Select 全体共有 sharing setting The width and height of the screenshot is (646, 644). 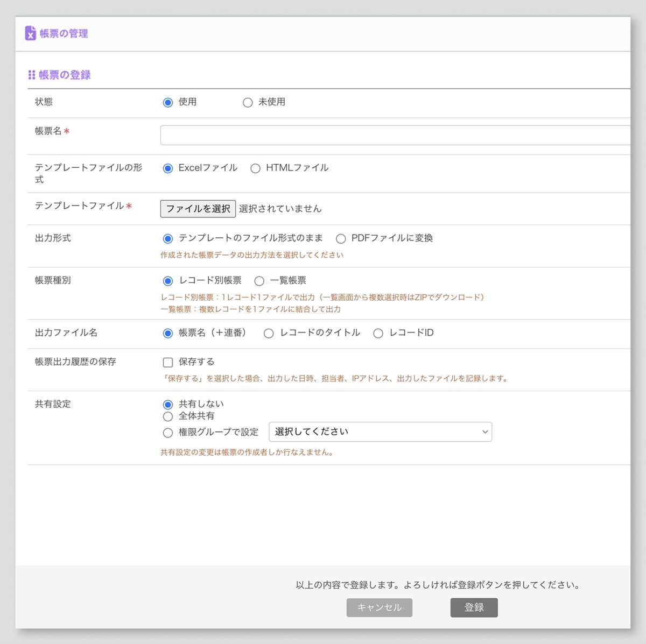point(168,416)
